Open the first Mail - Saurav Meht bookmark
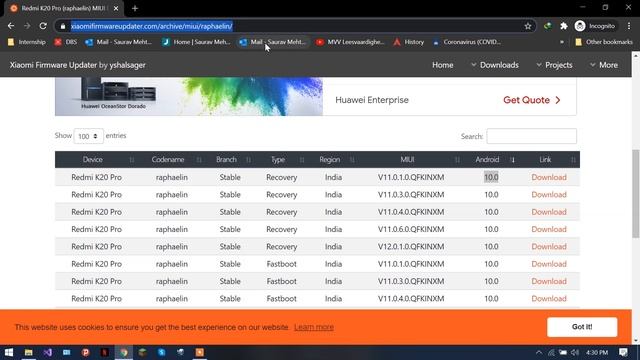 [x=118, y=42]
